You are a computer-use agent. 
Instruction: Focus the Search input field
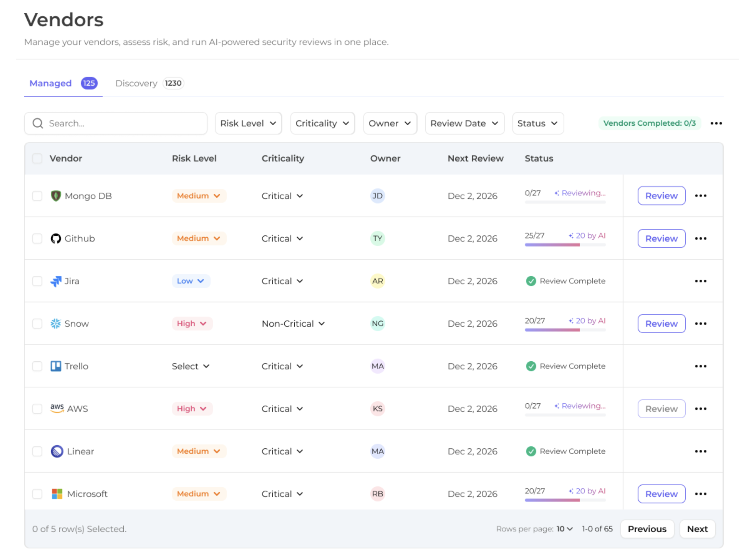tap(115, 123)
